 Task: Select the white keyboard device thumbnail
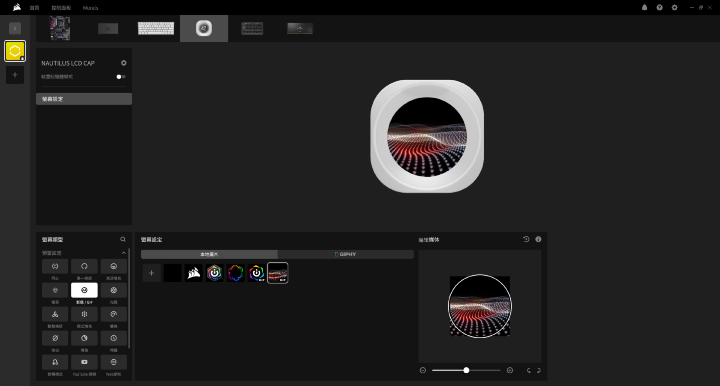pyautogui.click(x=156, y=28)
